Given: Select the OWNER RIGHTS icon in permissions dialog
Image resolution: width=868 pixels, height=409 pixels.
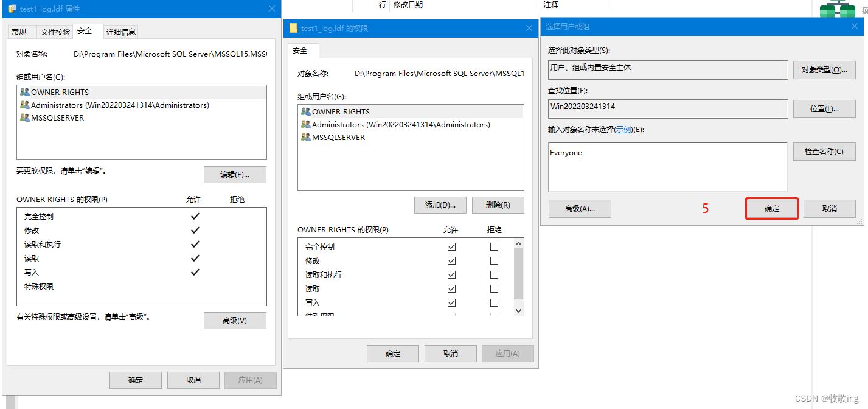Looking at the screenshot, I should pos(305,111).
